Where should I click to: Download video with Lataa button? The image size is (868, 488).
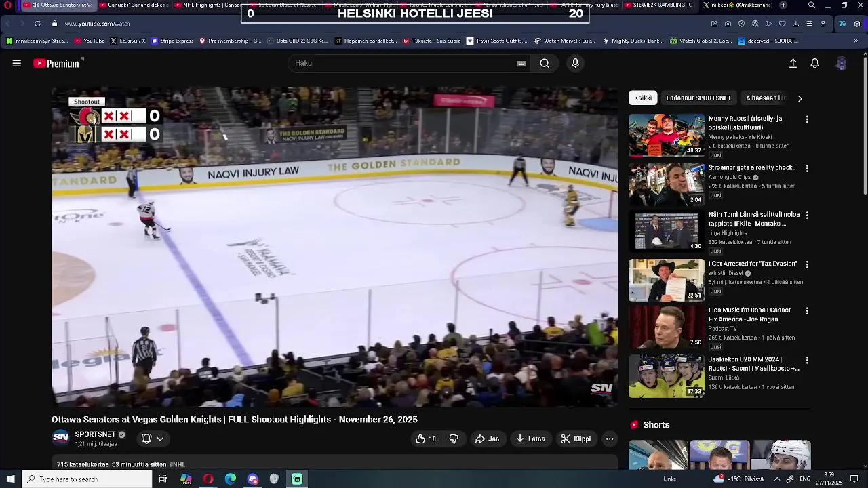tap(530, 439)
